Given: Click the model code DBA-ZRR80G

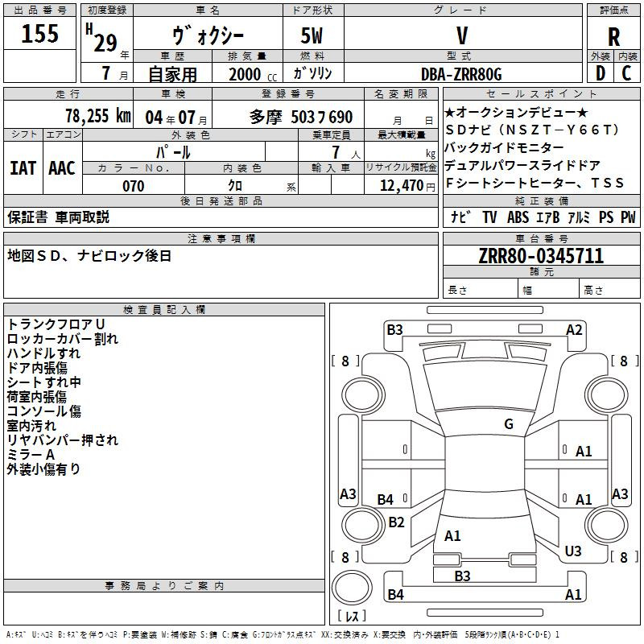Looking at the screenshot, I should [x=461, y=74].
